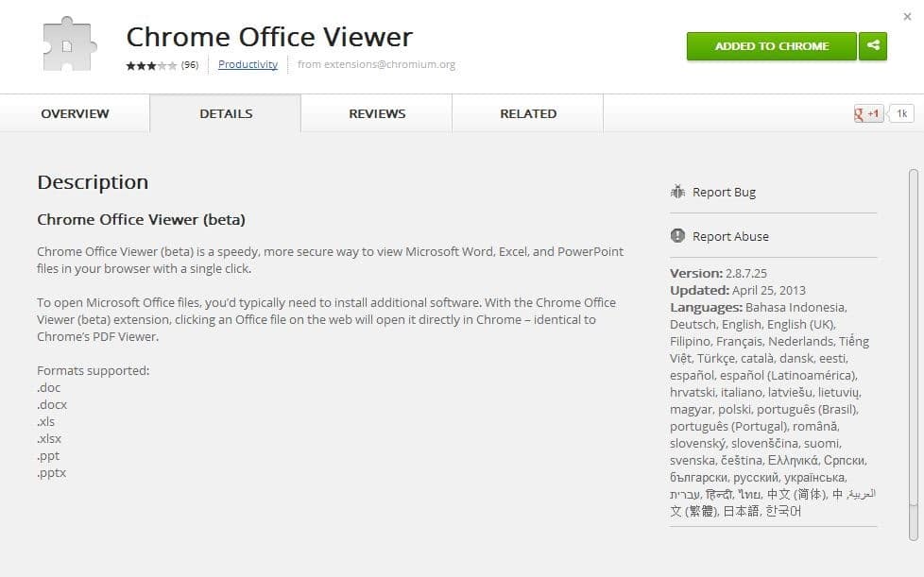Click the Google +1 icon
Viewport: 924px width, 577px height.
click(x=866, y=112)
